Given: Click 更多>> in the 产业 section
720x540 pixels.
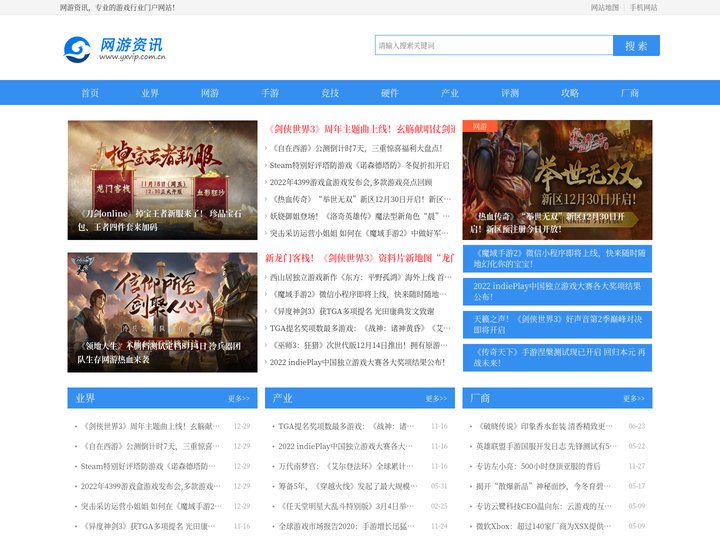Looking at the screenshot, I should pos(436,399).
